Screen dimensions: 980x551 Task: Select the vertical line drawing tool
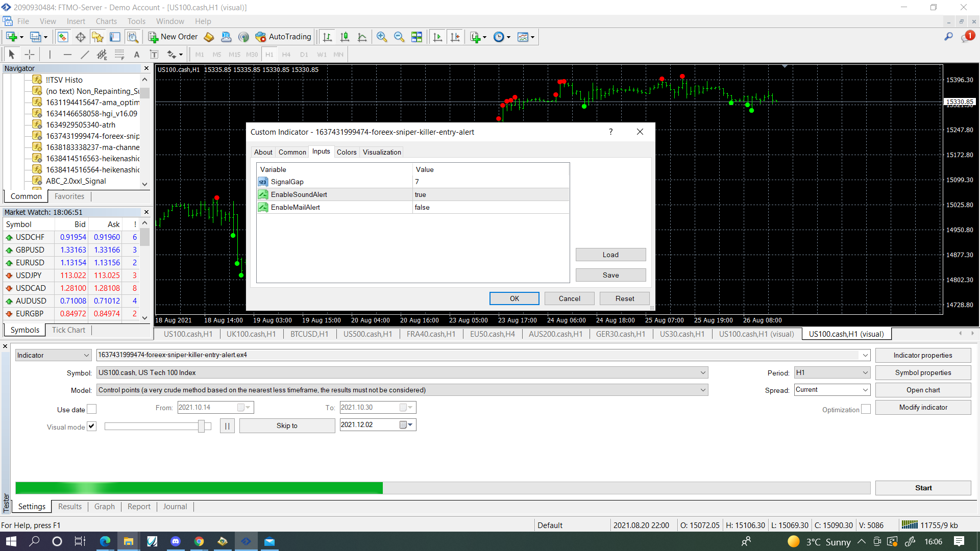tap(50, 54)
